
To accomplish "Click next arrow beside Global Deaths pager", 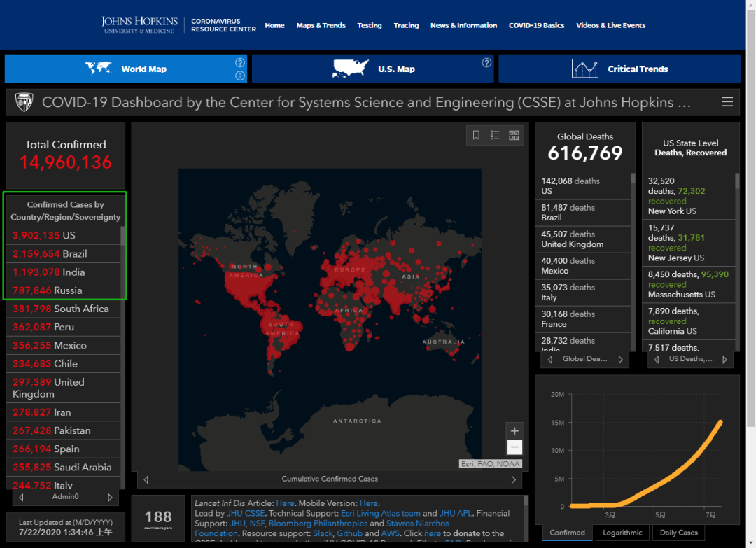I will click(620, 360).
